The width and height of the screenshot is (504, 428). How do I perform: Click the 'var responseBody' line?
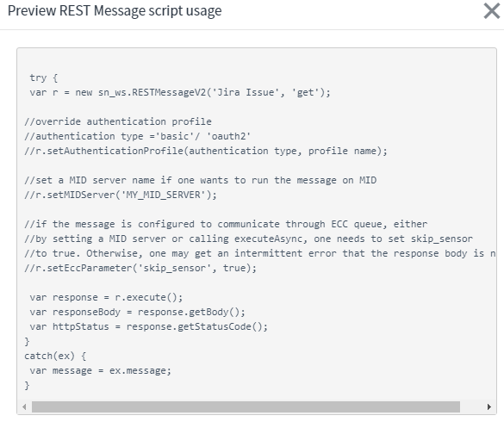pos(138,312)
